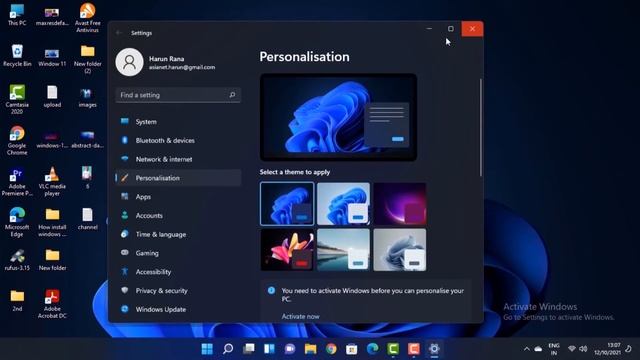
Task: Select the images desktop icon
Action: pyautogui.click(x=87, y=97)
